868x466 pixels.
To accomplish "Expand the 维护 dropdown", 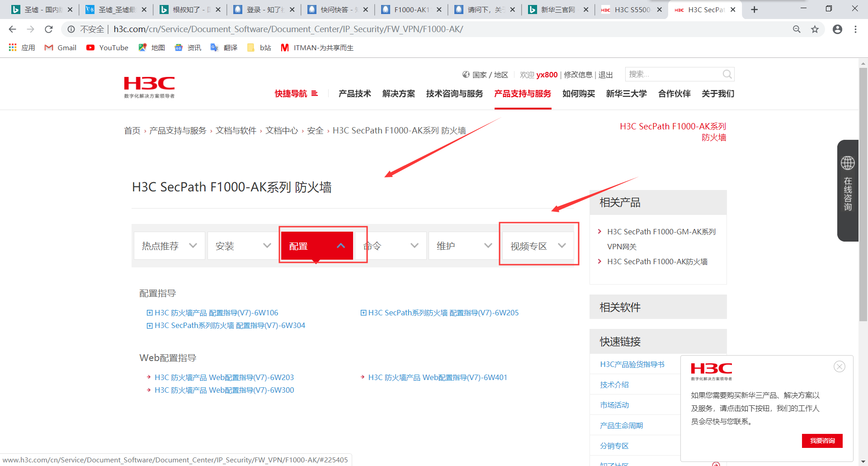I will [x=464, y=246].
